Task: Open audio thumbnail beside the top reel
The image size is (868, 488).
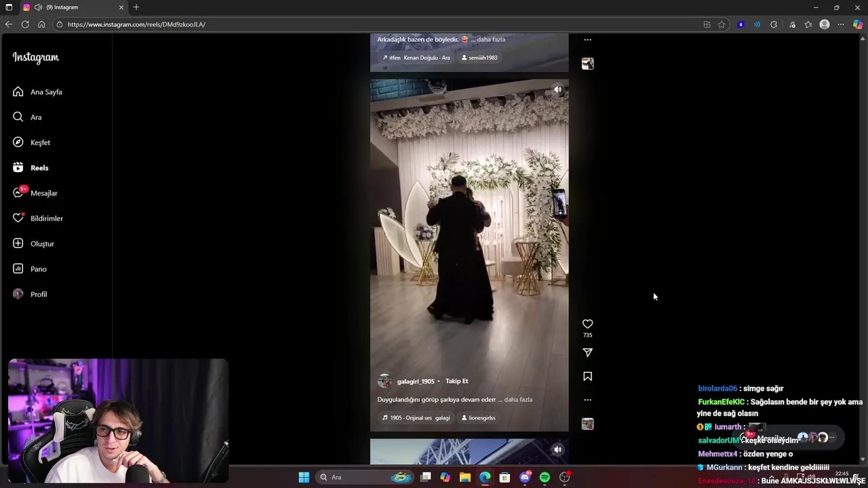Action: [x=587, y=64]
